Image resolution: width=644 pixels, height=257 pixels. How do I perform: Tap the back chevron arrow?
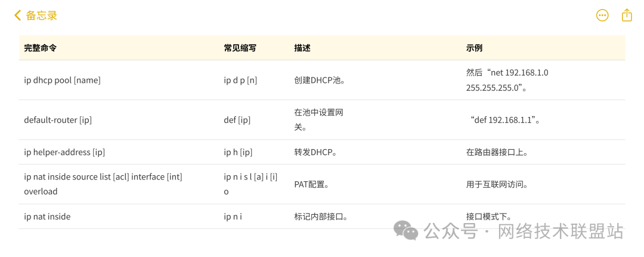[18, 16]
